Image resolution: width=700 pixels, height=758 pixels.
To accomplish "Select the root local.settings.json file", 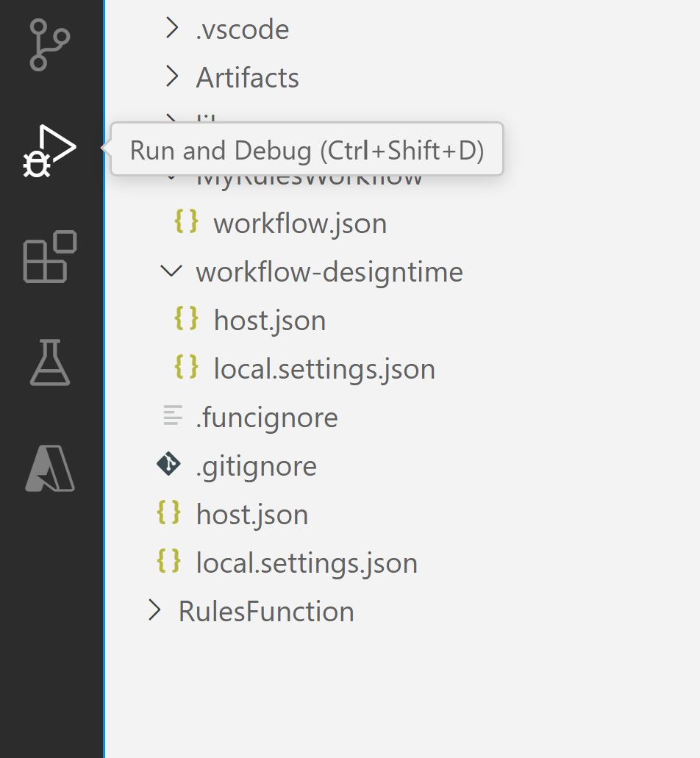I will [x=307, y=562].
